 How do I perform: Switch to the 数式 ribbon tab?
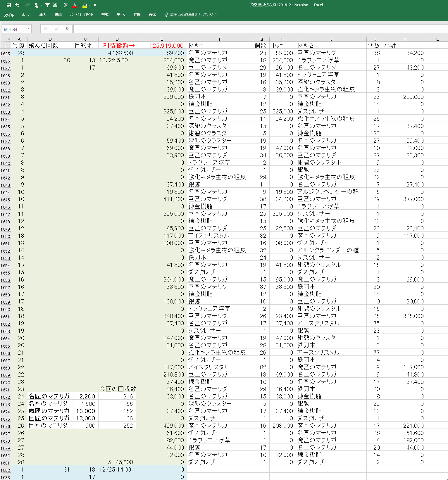tap(105, 15)
